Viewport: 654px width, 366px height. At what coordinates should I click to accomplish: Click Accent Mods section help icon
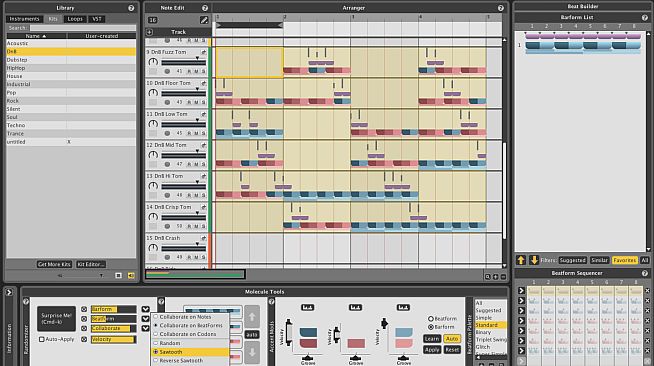(x=271, y=301)
